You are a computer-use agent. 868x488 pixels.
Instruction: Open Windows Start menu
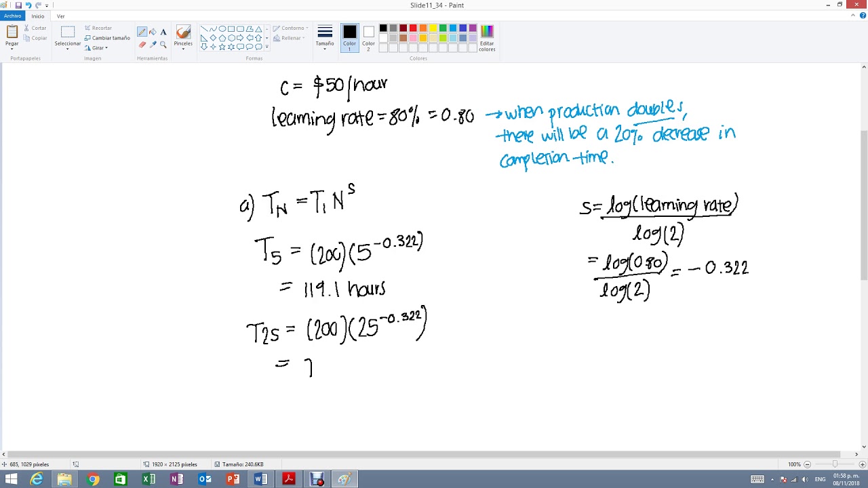tap(10, 479)
